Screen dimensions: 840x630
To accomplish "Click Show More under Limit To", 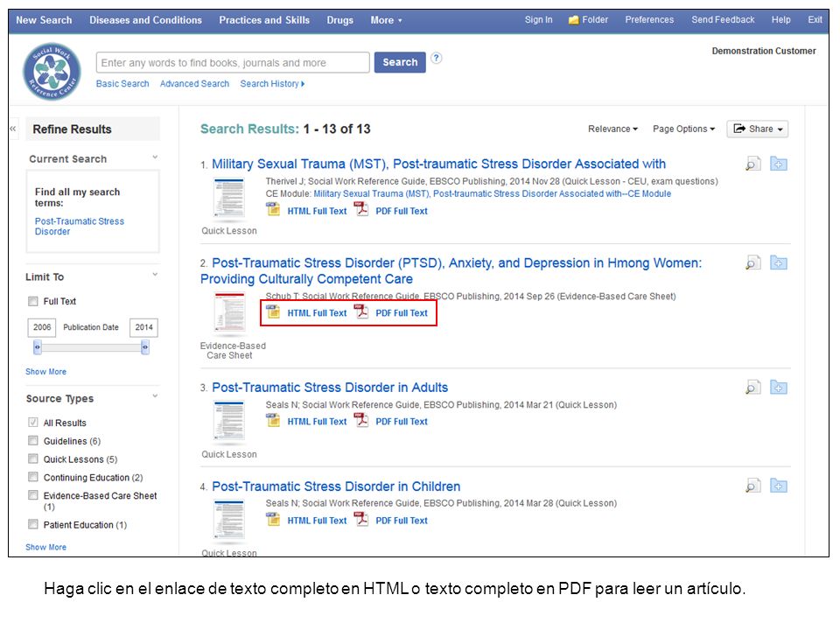I will 46,371.
